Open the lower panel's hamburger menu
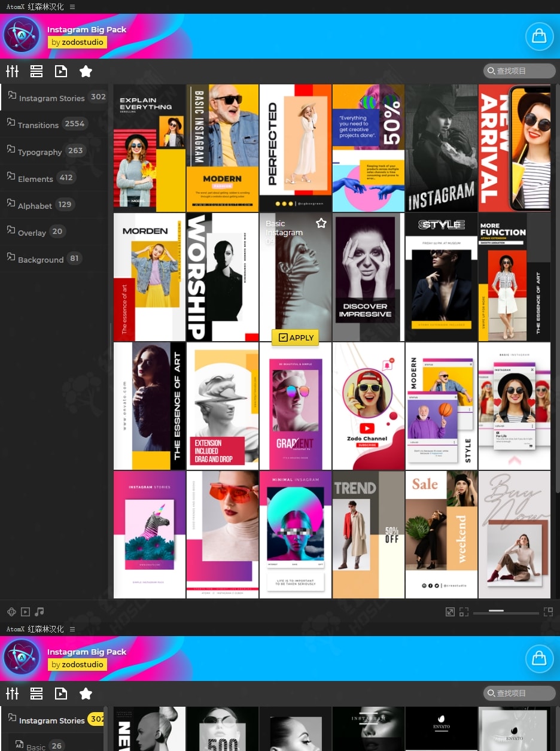 (72, 629)
